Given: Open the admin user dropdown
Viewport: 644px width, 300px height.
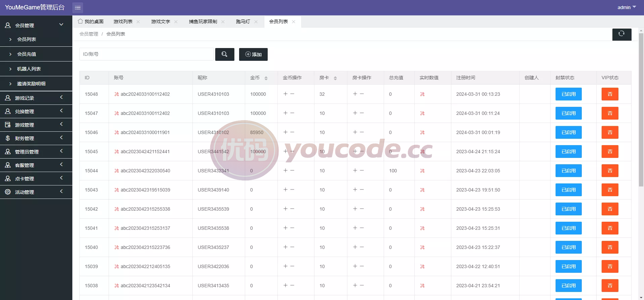Looking at the screenshot, I should tap(627, 7).
